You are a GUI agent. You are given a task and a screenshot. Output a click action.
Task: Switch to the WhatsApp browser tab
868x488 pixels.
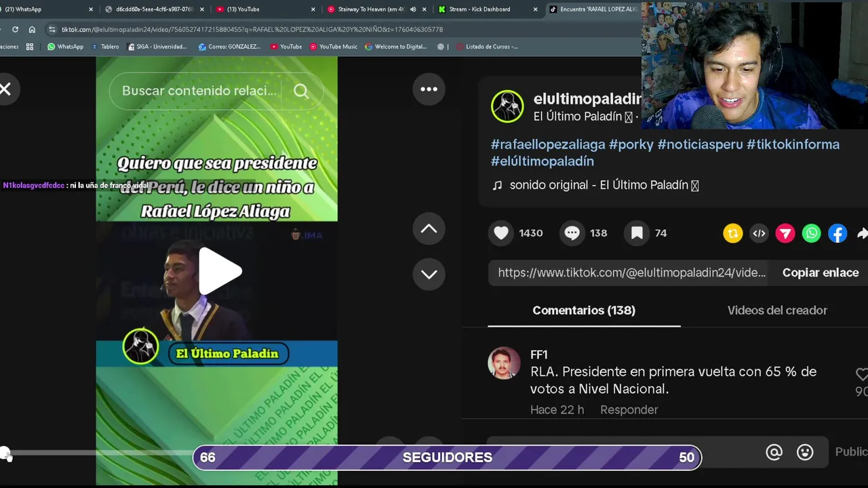tap(46, 9)
